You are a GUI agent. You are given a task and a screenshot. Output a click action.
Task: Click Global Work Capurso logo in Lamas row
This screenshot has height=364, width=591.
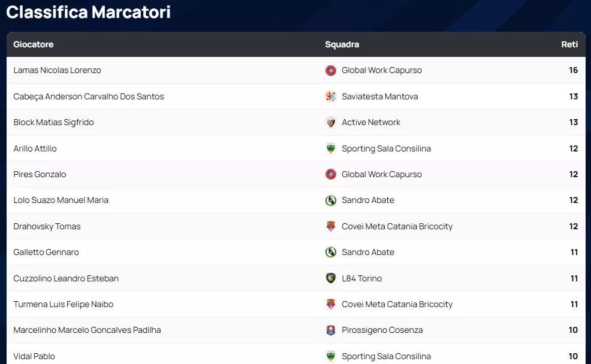tap(331, 71)
